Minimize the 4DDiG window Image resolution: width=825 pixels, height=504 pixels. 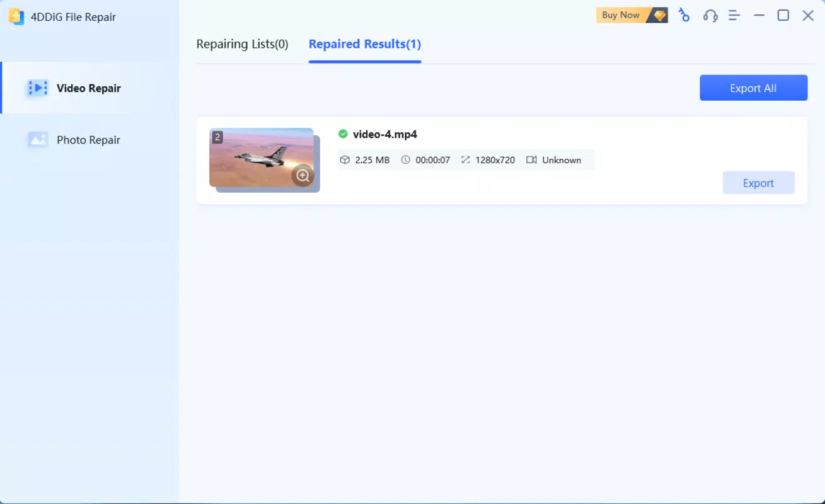click(x=759, y=15)
